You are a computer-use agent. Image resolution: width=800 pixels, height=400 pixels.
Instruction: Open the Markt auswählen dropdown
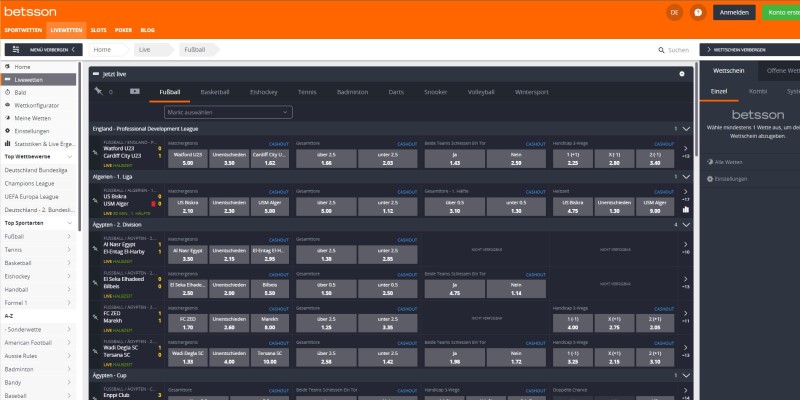click(228, 112)
